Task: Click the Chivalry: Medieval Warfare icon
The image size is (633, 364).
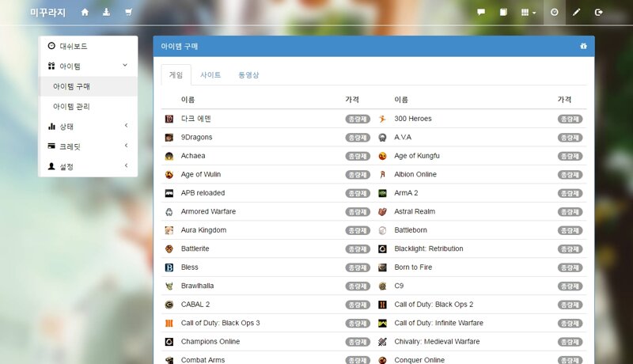Action: pos(382,341)
